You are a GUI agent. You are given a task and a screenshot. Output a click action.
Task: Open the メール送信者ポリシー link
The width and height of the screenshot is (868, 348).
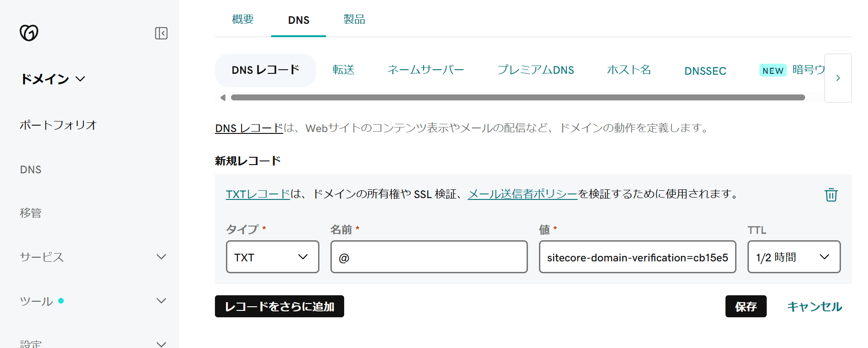(x=522, y=194)
